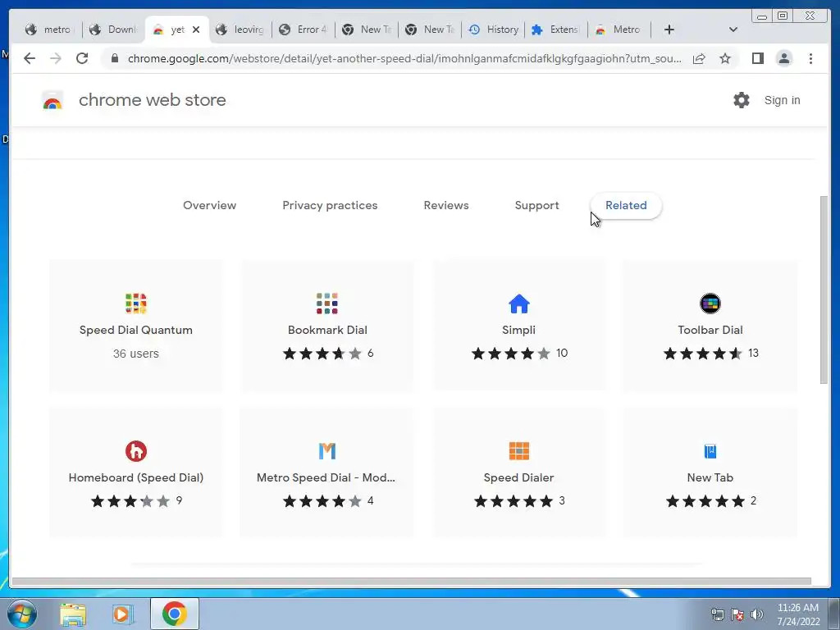Launch media player from taskbar

tap(122, 614)
